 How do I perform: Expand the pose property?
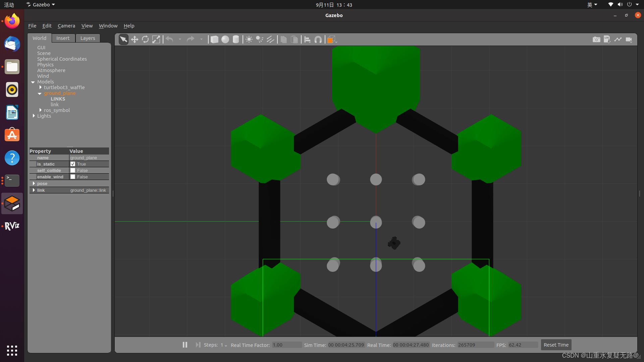(34, 183)
